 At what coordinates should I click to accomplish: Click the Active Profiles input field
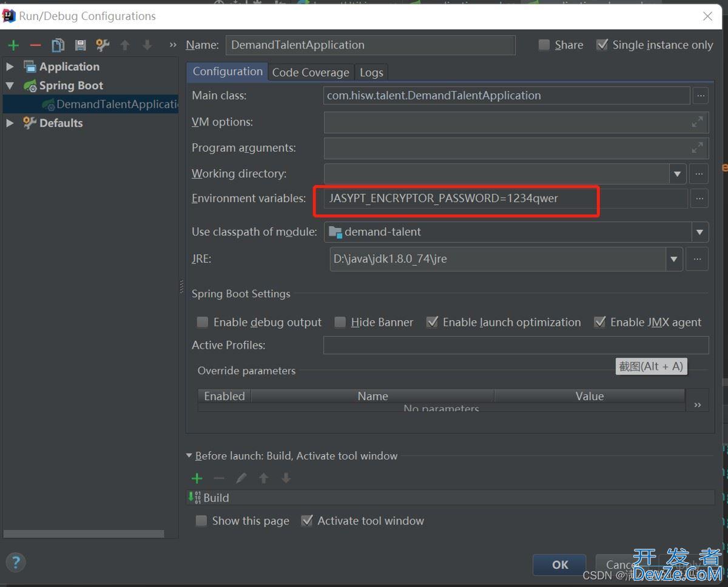[x=516, y=346]
